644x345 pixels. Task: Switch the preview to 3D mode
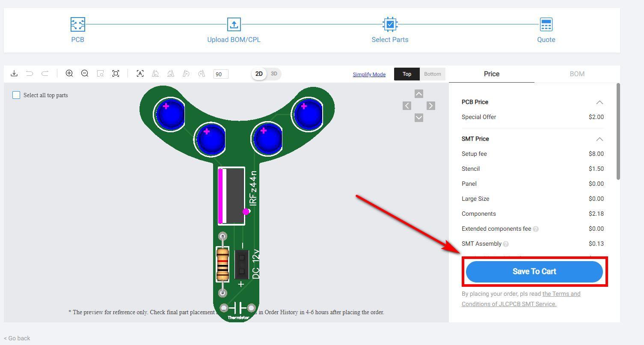274,74
